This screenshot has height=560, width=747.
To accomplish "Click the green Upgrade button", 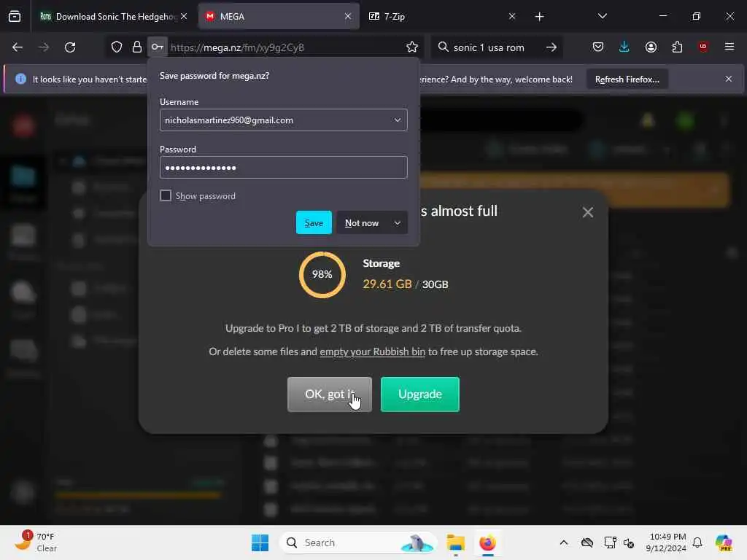I will (x=420, y=394).
